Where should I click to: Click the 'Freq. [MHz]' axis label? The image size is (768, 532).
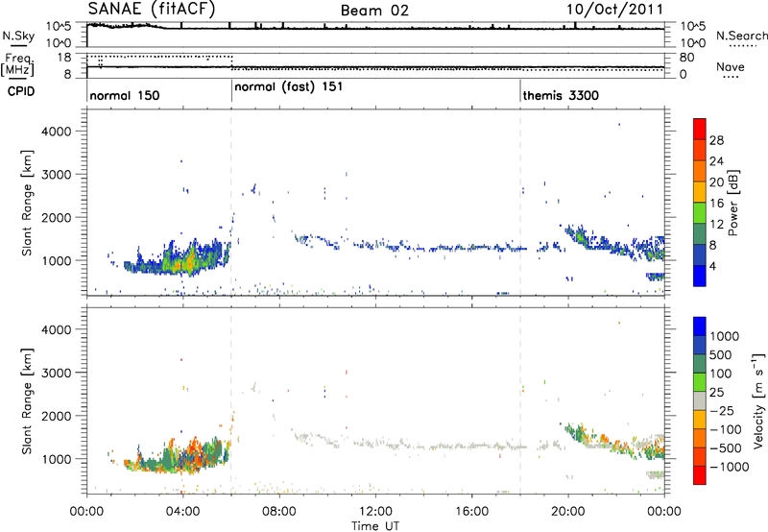17,64
